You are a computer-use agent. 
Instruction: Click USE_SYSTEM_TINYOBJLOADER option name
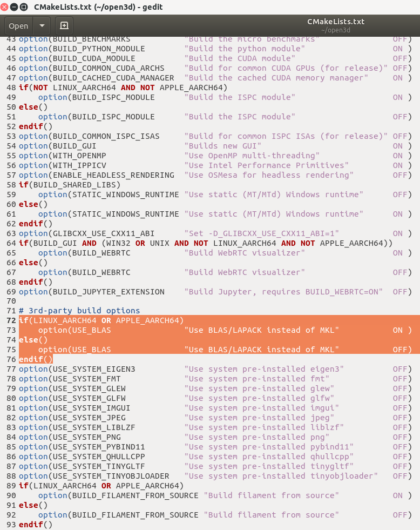point(111,477)
